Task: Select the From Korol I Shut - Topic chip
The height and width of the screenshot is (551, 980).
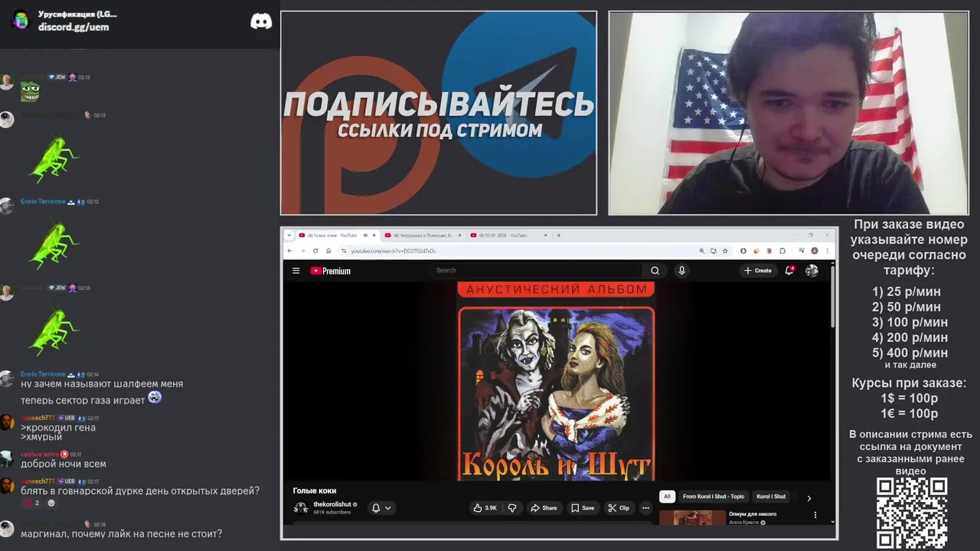Action: 714,497
